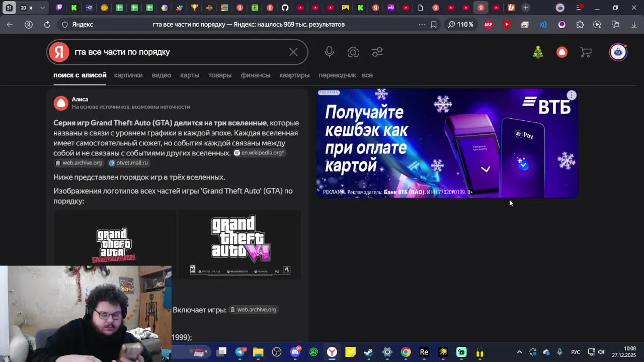Image resolution: width=644 pixels, height=362 pixels.
Task: Open File Explorer from the taskbar
Action: click(258, 352)
